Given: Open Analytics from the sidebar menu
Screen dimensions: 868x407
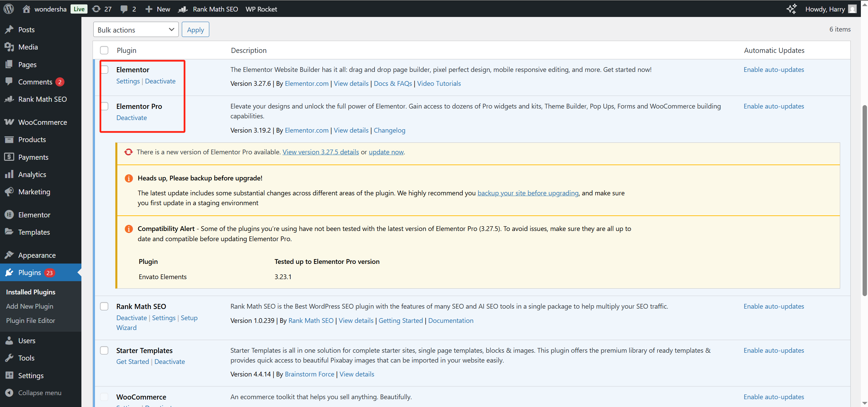Looking at the screenshot, I should click(x=32, y=174).
